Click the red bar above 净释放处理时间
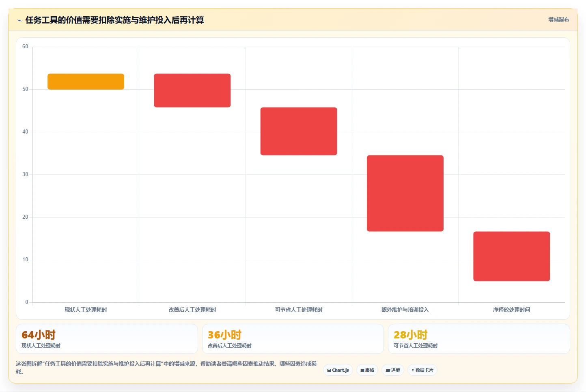 click(511, 256)
